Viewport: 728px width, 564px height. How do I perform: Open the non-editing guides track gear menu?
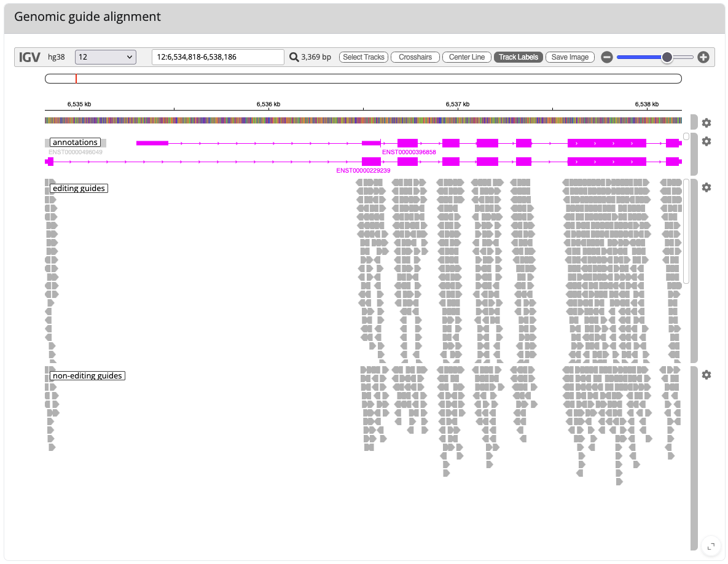(706, 374)
